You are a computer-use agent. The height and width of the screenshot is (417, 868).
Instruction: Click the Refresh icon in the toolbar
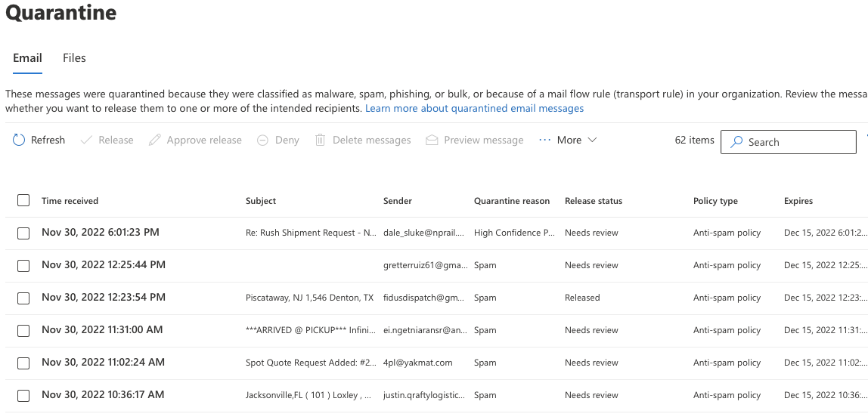click(19, 141)
